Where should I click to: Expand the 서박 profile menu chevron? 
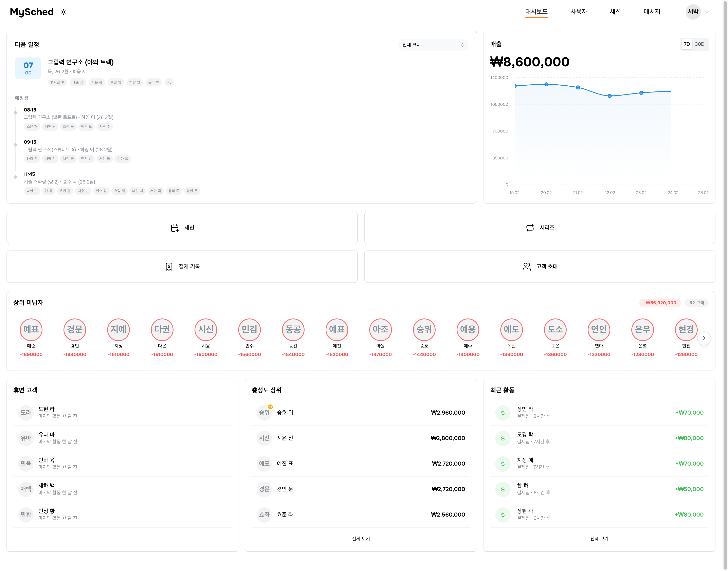[707, 12]
